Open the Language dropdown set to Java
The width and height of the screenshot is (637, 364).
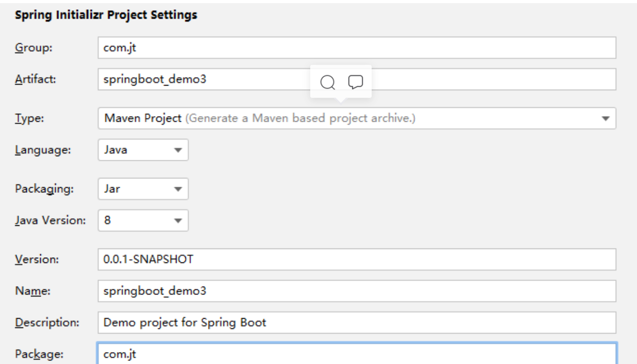(x=143, y=151)
